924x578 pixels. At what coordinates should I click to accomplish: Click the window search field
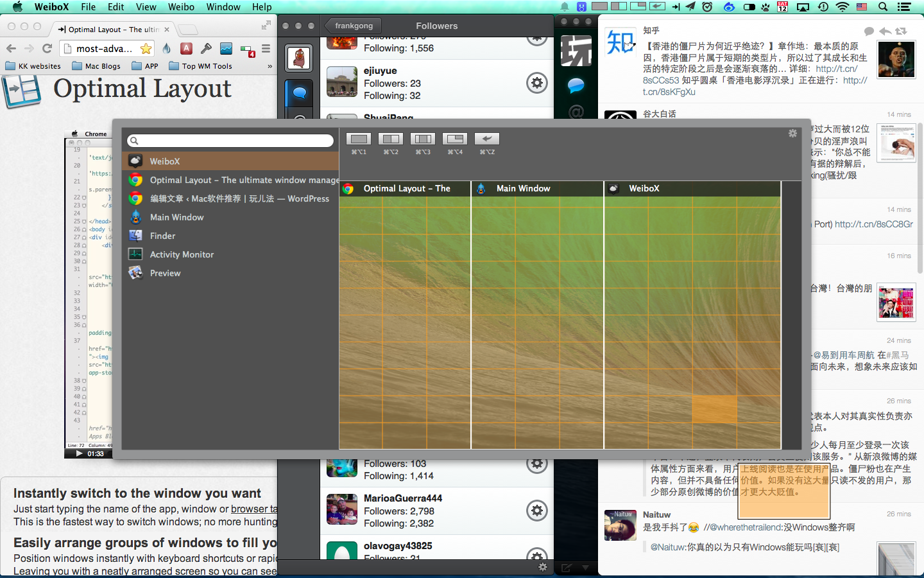click(x=231, y=141)
